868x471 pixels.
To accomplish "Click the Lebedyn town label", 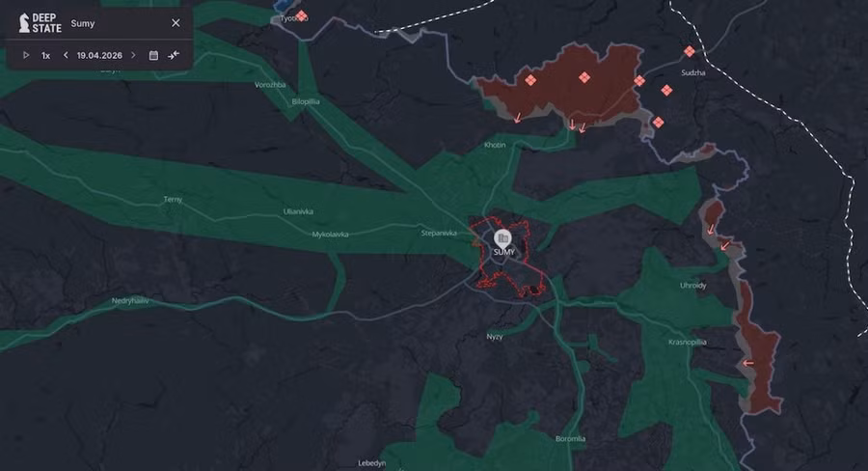I will tap(371, 463).
